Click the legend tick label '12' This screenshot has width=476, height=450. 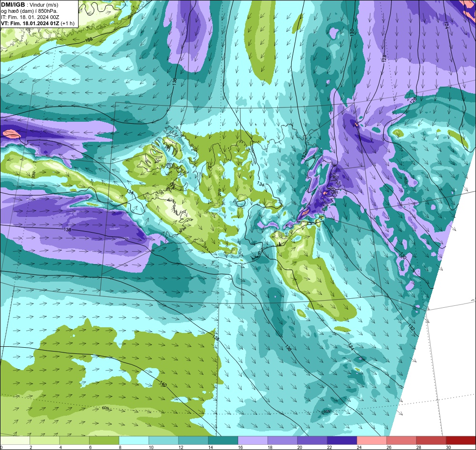[180, 447]
